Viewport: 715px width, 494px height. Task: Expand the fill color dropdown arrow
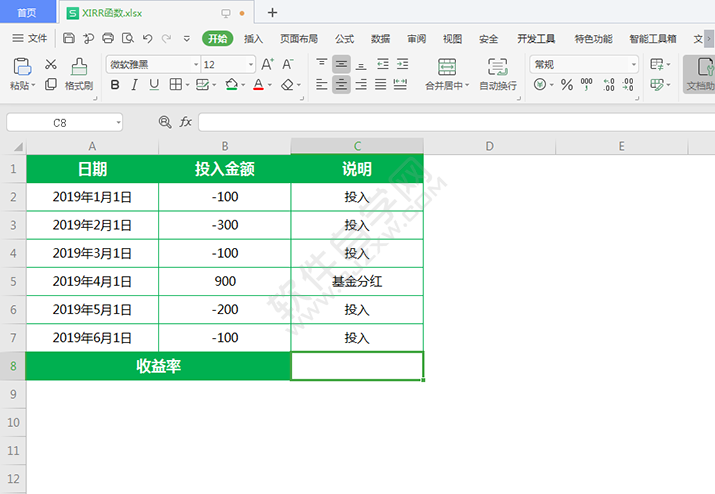(x=243, y=85)
